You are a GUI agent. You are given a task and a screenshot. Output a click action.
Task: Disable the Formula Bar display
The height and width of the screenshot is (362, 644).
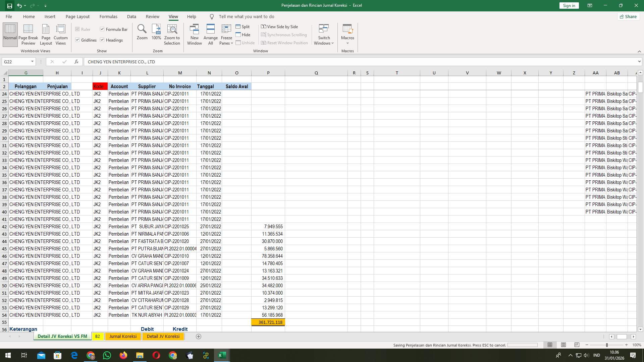coord(102,29)
